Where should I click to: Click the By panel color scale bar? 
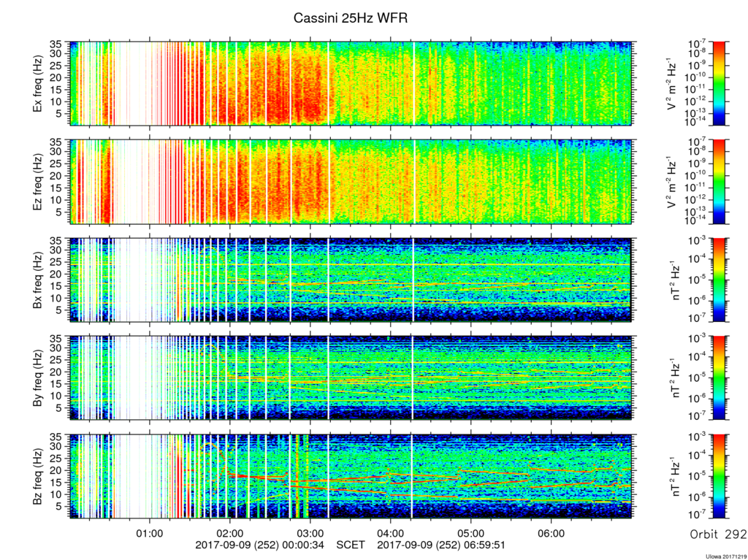click(719, 378)
